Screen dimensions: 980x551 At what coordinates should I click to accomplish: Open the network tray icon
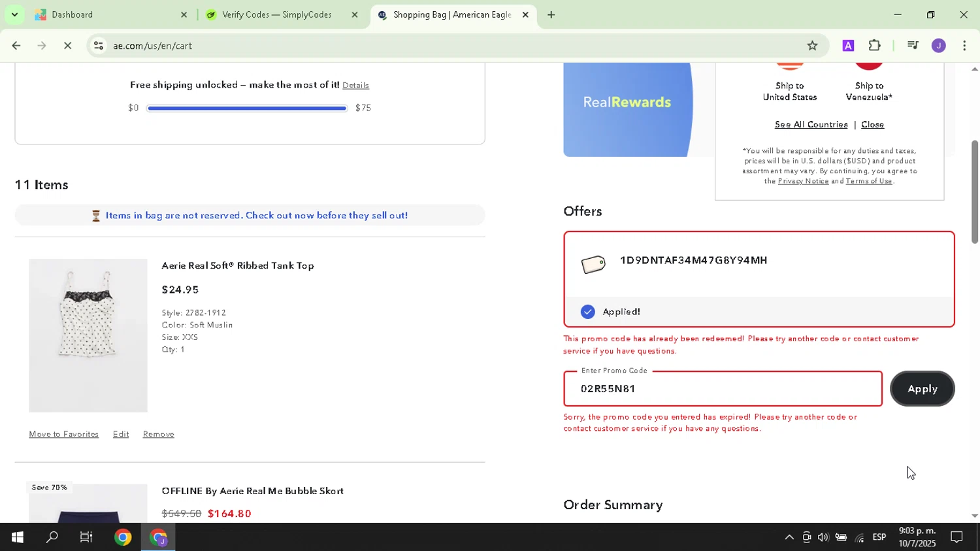pos(859,537)
